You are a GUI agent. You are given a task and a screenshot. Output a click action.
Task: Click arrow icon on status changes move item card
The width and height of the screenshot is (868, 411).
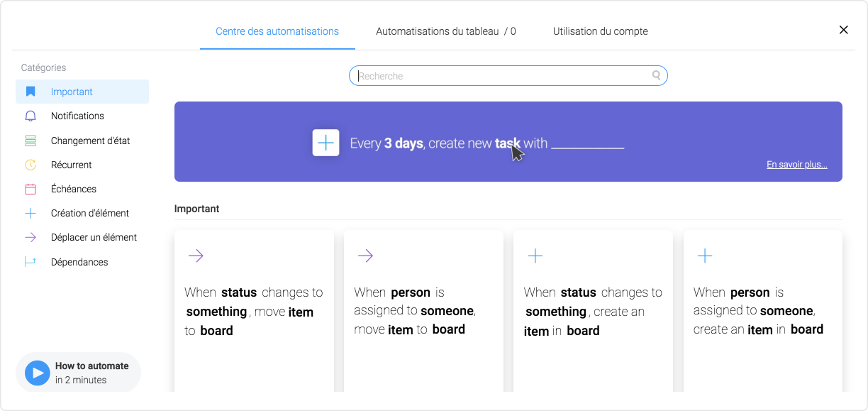tap(196, 256)
